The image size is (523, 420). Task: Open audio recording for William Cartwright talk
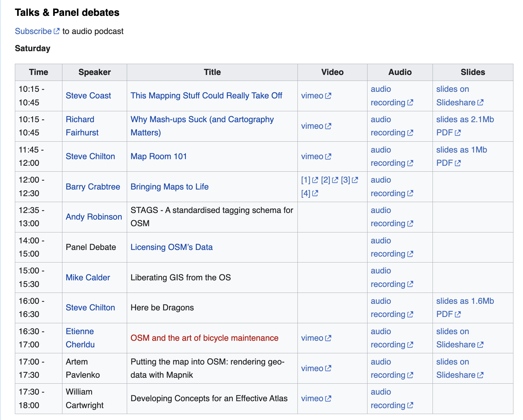click(392, 399)
